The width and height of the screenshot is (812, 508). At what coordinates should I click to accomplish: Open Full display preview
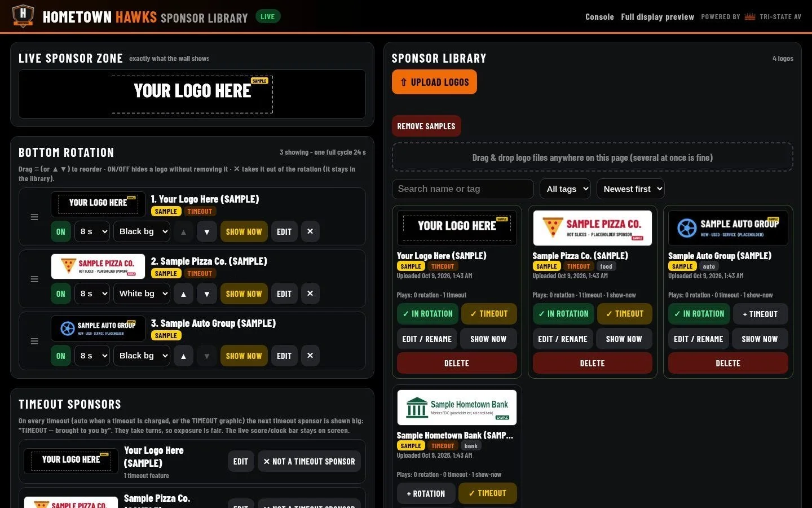(x=657, y=17)
